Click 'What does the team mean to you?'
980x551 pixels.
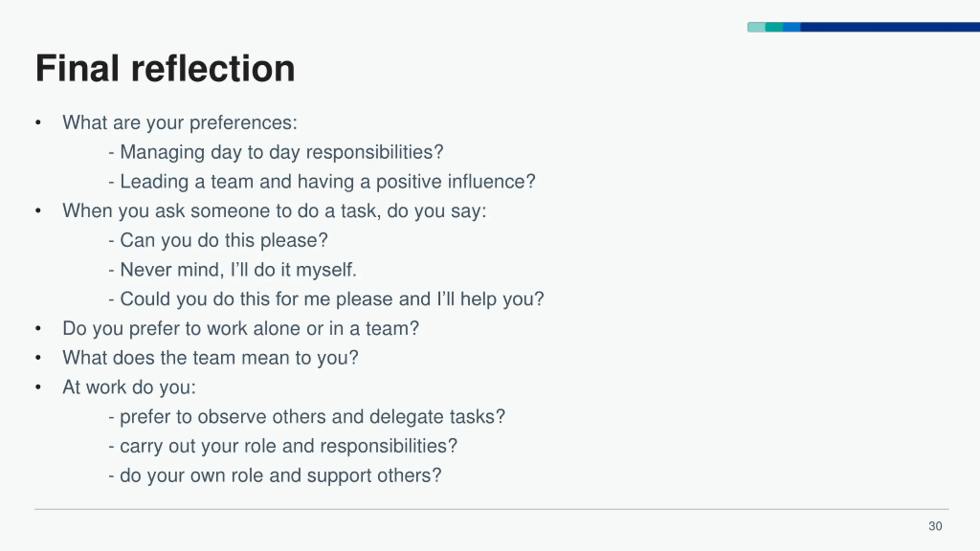coord(211,358)
